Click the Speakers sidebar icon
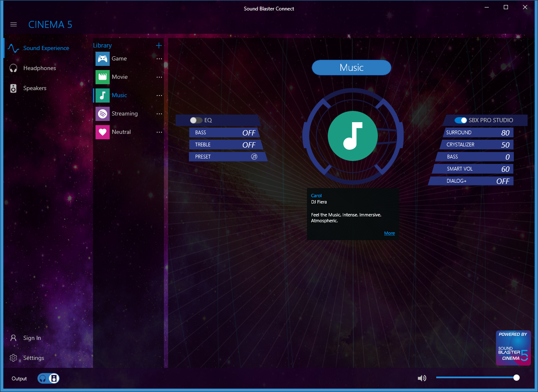 coord(13,88)
